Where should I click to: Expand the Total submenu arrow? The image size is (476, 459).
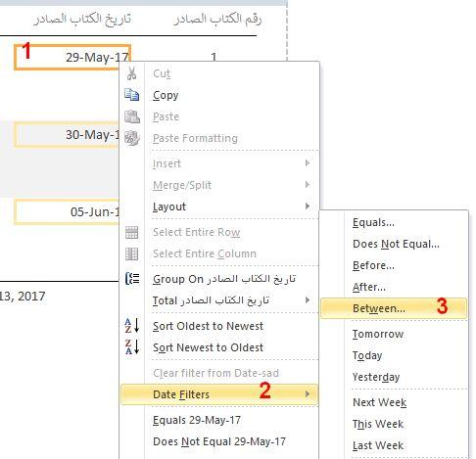coord(308,300)
